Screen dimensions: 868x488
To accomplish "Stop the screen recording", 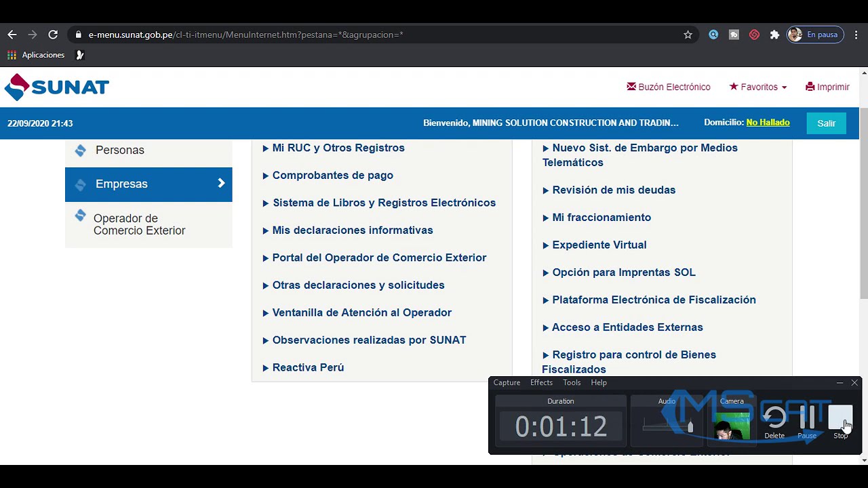I will 840,422.
